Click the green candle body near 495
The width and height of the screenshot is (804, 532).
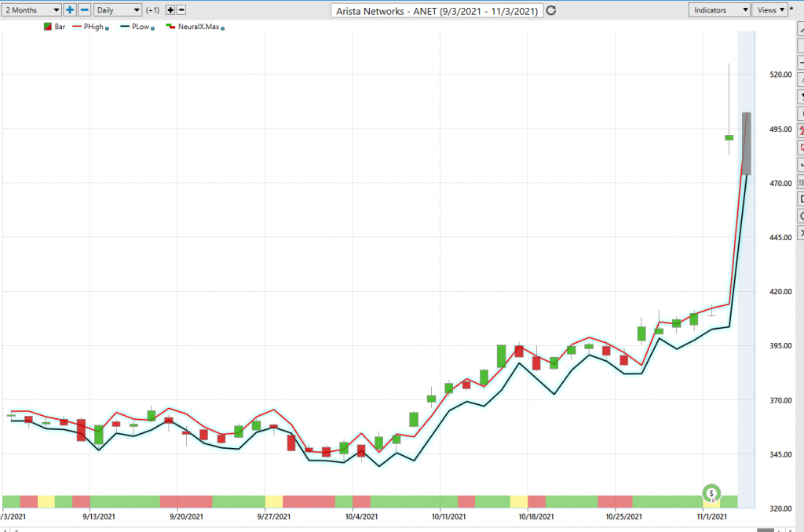point(729,137)
